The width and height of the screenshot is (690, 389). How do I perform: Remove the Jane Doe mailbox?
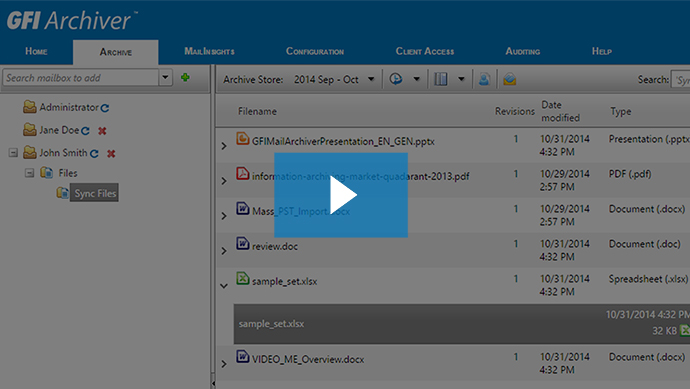tap(102, 131)
